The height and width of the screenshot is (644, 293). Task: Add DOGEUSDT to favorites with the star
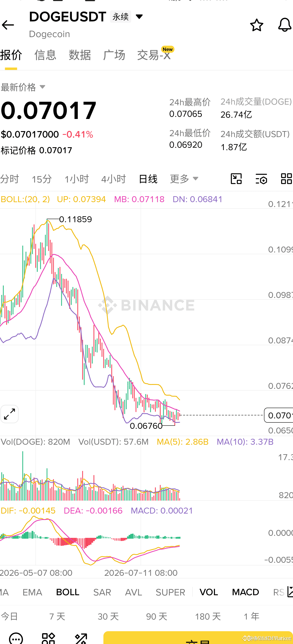coord(257,25)
